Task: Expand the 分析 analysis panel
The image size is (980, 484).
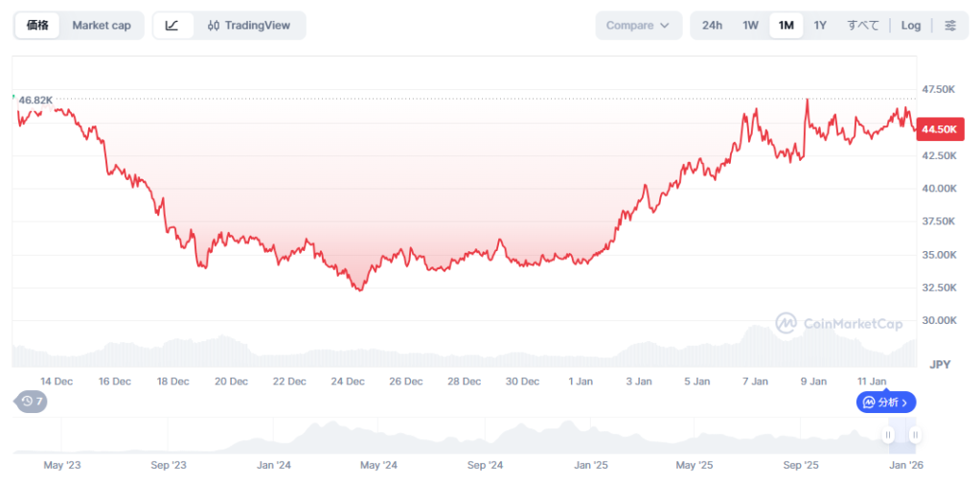Action: (x=885, y=403)
